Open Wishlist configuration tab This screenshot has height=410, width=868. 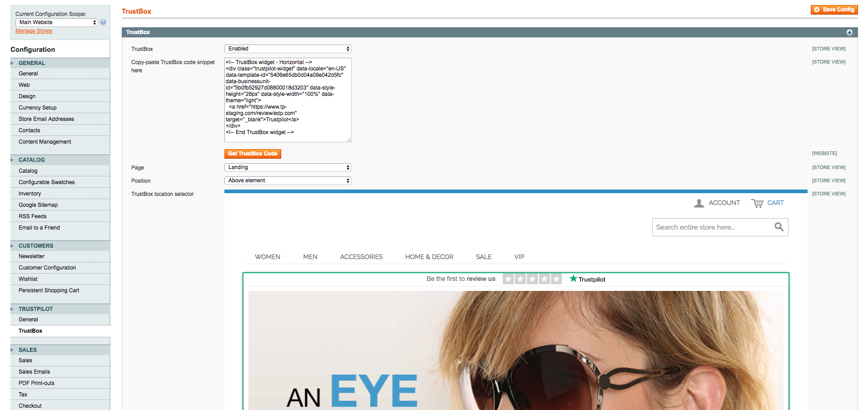coord(60,279)
